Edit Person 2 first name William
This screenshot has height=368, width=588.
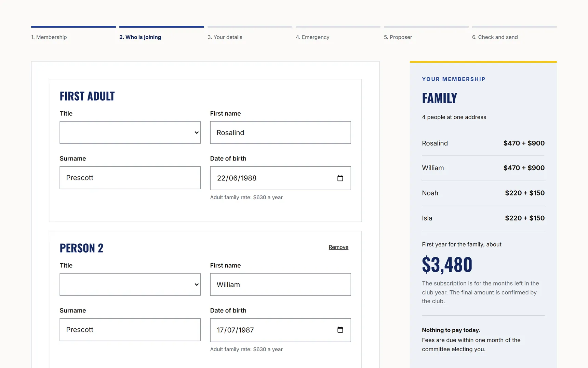(x=280, y=284)
